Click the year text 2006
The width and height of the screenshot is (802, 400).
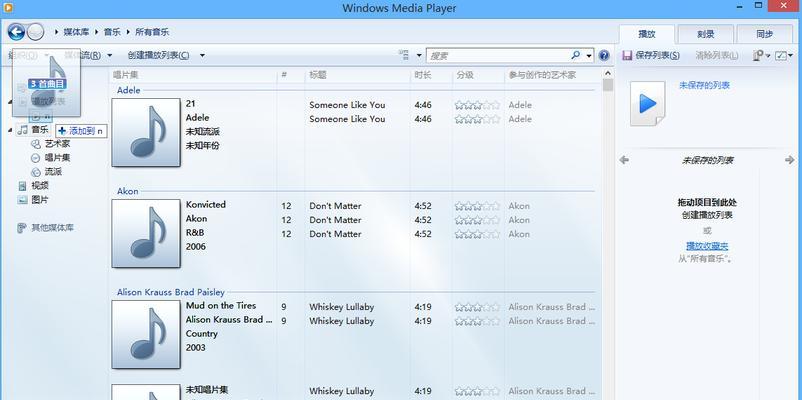point(196,247)
